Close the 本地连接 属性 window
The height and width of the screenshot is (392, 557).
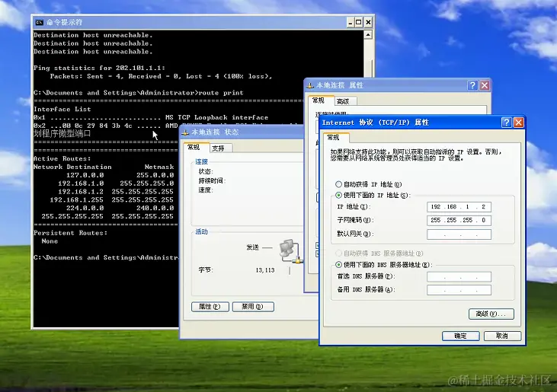(x=485, y=85)
